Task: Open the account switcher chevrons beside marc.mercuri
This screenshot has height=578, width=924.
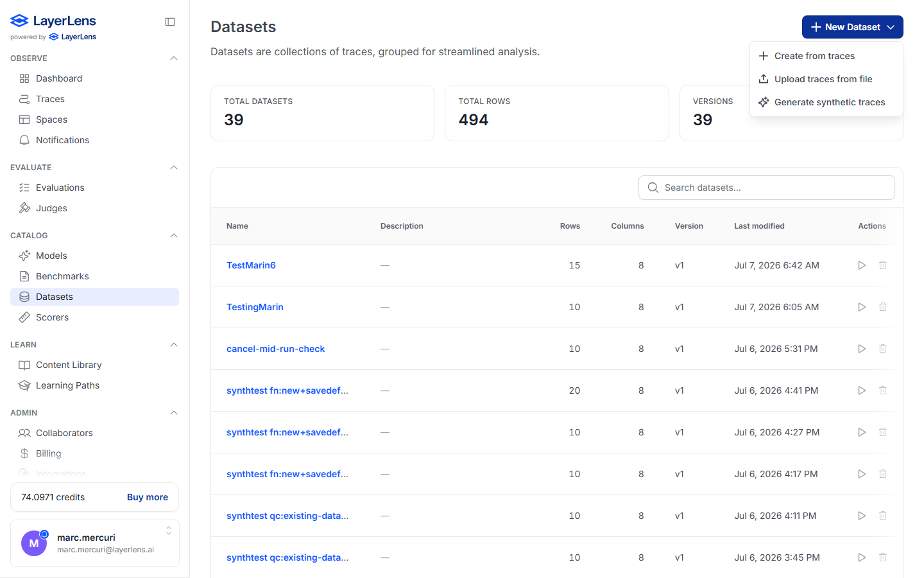Action: [x=169, y=530]
